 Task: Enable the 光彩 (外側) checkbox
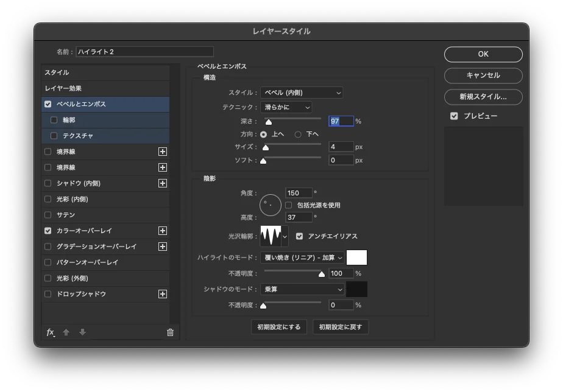48,278
